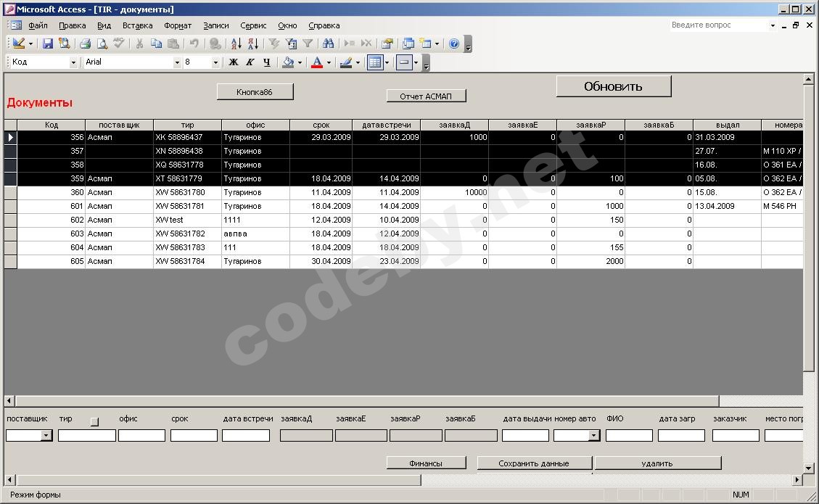
Task: Open the Отчет АСМАП report button
Action: (x=427, y=96)
